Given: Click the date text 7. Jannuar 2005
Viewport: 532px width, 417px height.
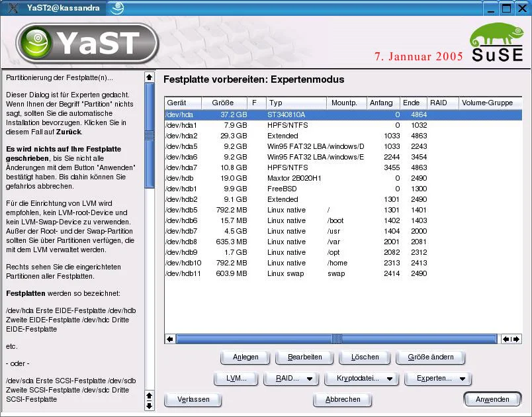Looking at the screenshot, I should [419, 56].
